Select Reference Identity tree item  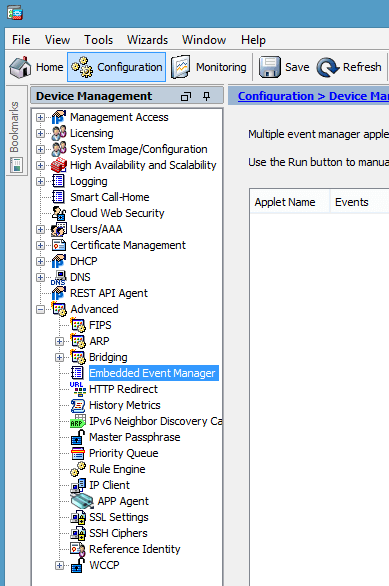pos(135,549)
